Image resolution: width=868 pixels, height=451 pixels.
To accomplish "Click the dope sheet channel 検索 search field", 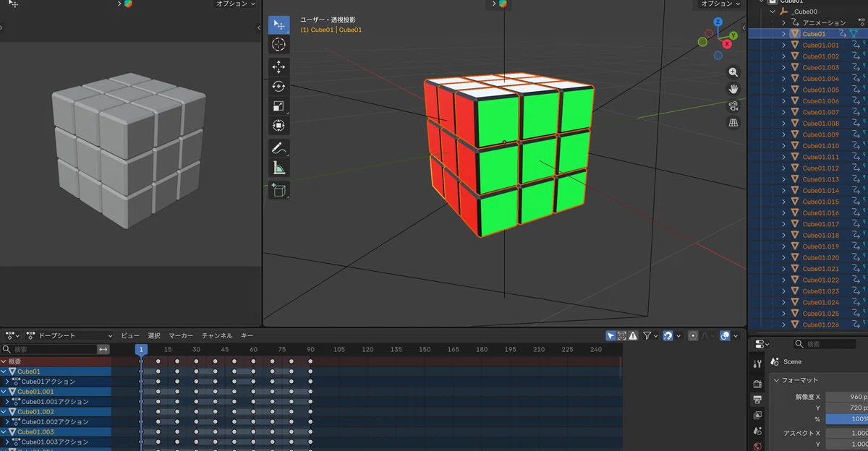I will click(48, 349).
